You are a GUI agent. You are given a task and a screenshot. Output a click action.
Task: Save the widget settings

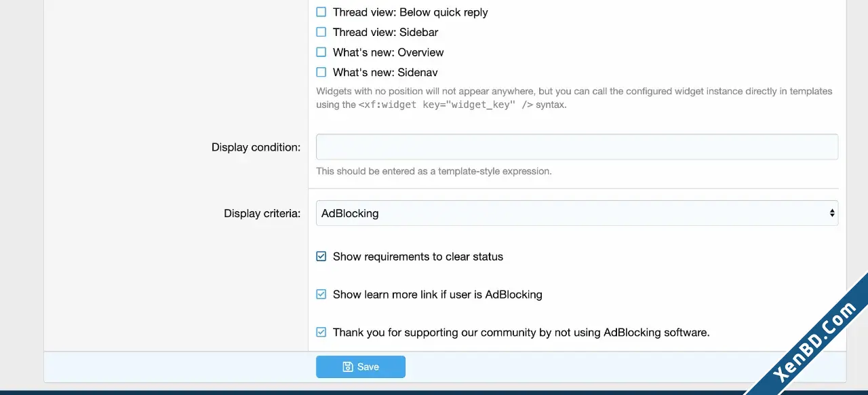click(x=361, y=366)
